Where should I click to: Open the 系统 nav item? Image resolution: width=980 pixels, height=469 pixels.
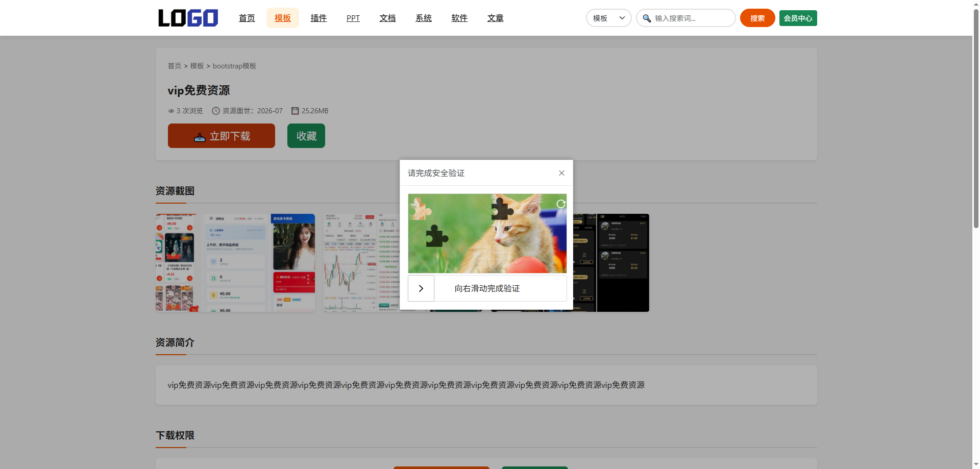[x=424, y=18]
